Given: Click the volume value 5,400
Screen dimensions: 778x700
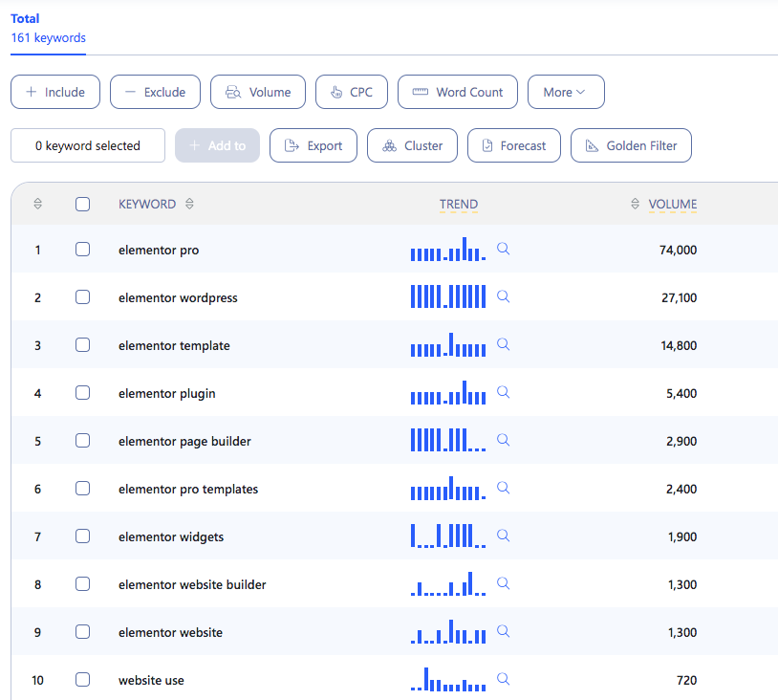Looking at the screenshot, I should [681, 394].
